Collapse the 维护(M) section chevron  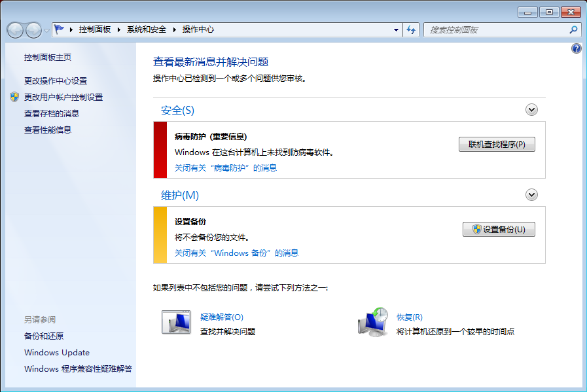pyautogui.click(x=531, y=194)
